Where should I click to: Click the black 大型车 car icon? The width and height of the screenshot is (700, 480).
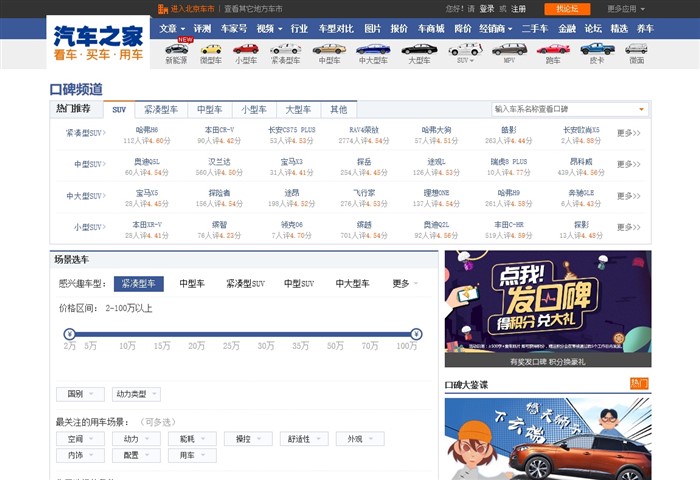419,49
